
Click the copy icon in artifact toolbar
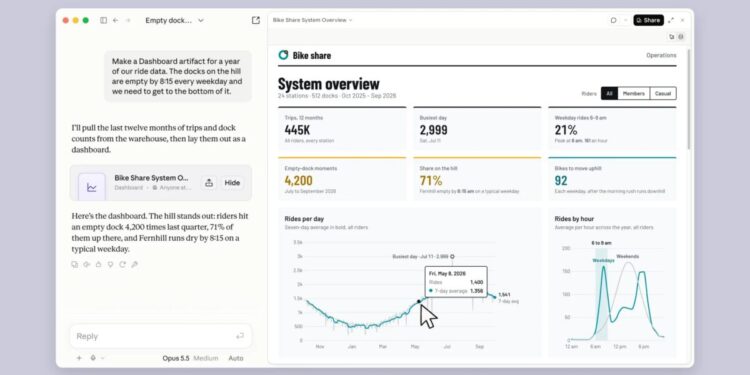click(672, 37)
